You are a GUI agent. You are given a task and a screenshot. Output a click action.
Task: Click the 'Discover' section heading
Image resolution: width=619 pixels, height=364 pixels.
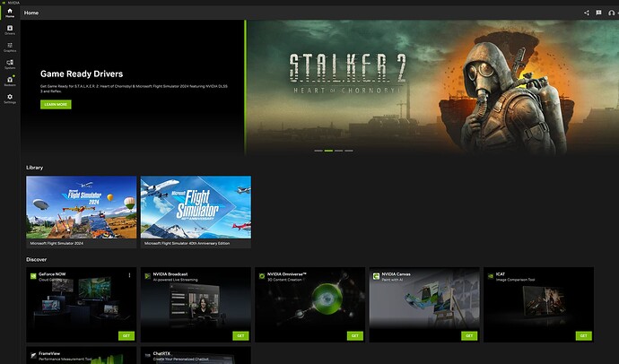[x=36, y=259]
